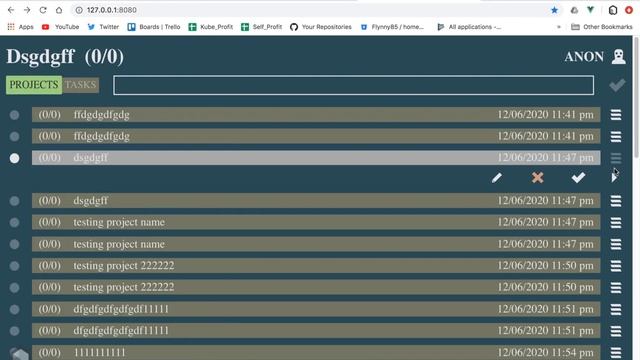Select the circle of the second testing project 222222 row
Screen dimensions: 640x360
(14, 287)
